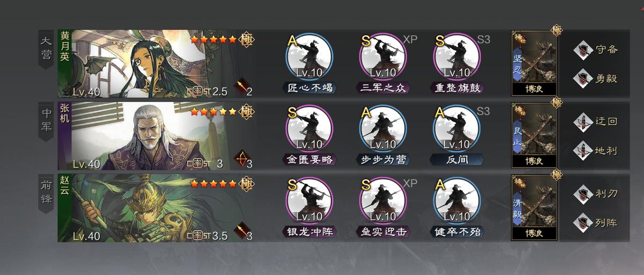Select the 匠心不竭 skill icon
This screenshot has height=275, width=644.
click(309, 56)
